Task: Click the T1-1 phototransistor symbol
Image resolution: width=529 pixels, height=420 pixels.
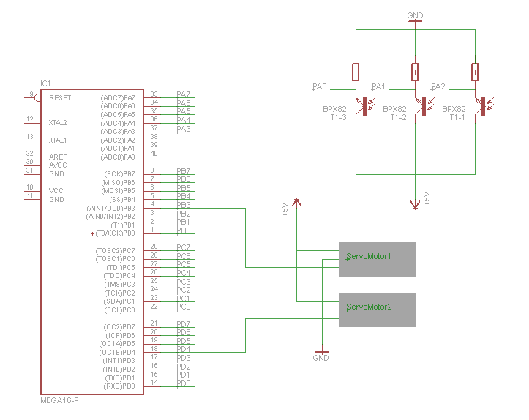Action: coord(483,106)
